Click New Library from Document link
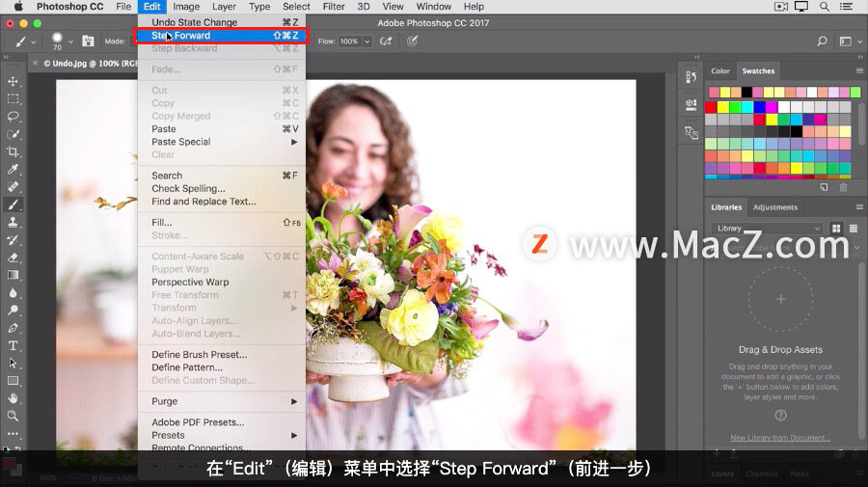 [780, 438]
